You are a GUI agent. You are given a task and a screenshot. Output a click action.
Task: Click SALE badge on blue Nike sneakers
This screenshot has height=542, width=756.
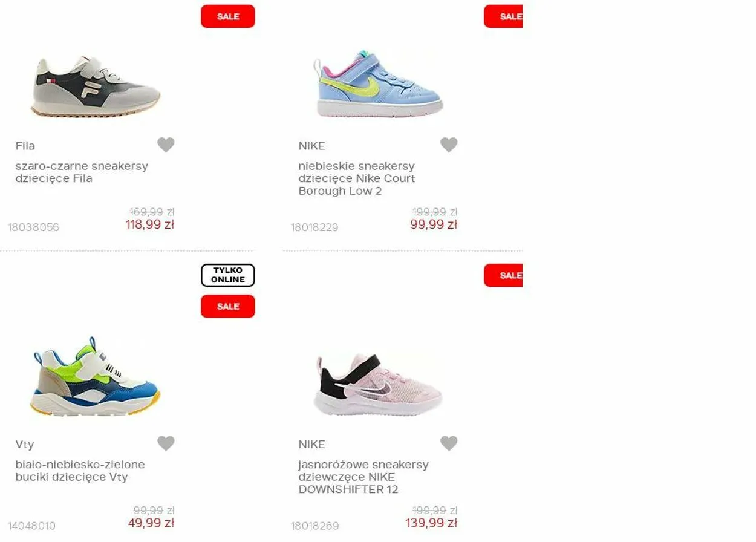click(503, 16)
